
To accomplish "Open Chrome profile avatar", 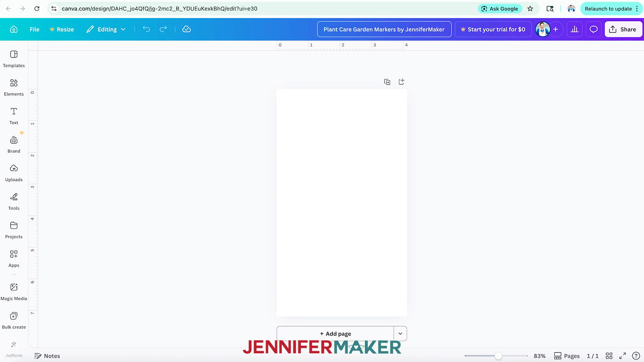I will 571,9.
